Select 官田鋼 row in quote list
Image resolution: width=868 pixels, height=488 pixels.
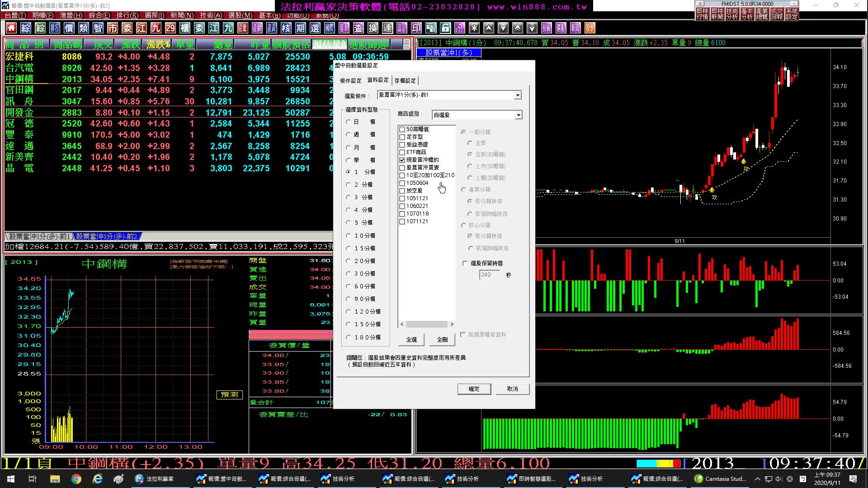tap(168, 90)
